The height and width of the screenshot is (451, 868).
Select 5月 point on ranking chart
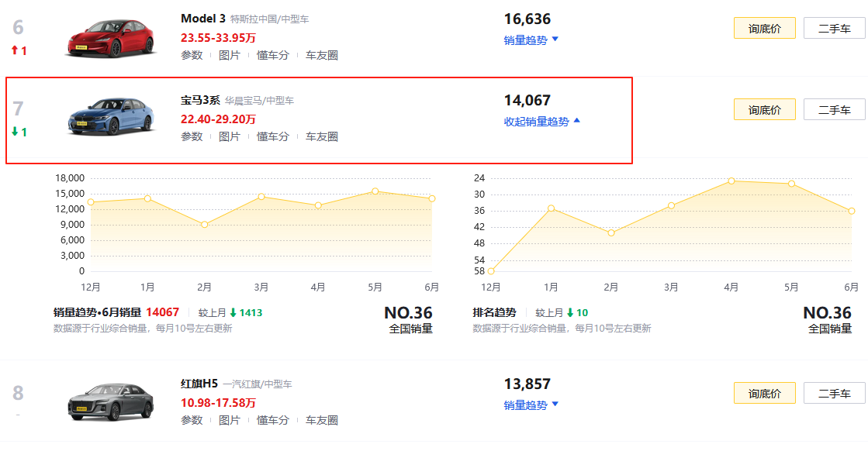coord(792,184)
